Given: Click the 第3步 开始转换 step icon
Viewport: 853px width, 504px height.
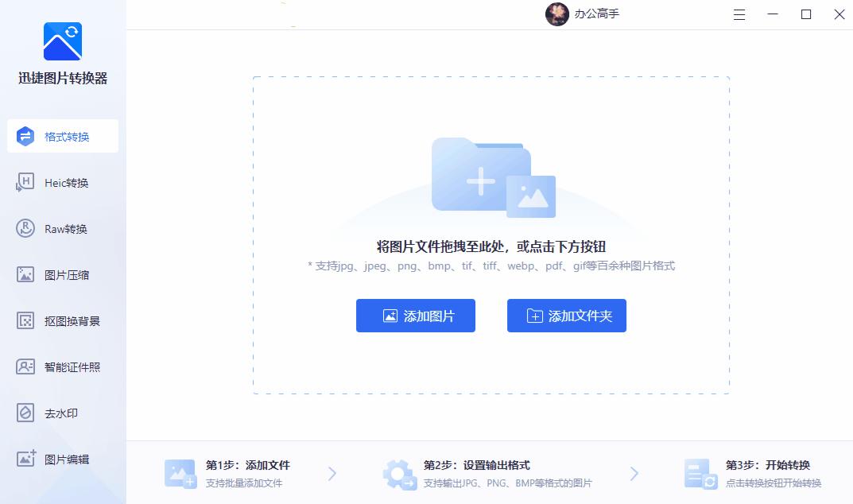Looking at the screenshot, I should [x=700, y=473].
